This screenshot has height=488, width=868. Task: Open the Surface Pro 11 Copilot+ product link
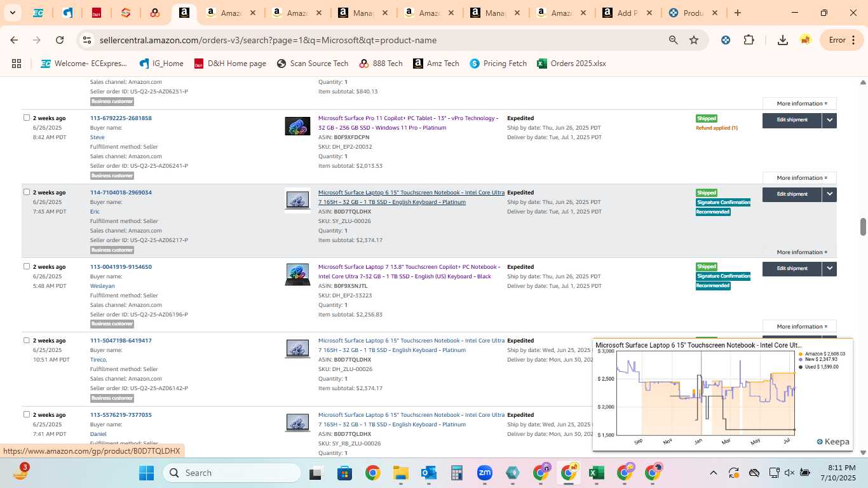pos(408,123)
